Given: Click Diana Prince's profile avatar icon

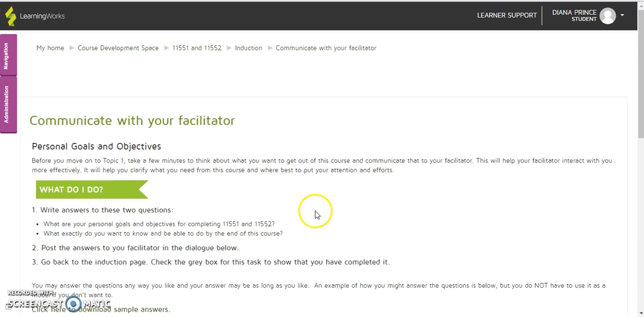Looking at the screenshot, I should [608, 16].
